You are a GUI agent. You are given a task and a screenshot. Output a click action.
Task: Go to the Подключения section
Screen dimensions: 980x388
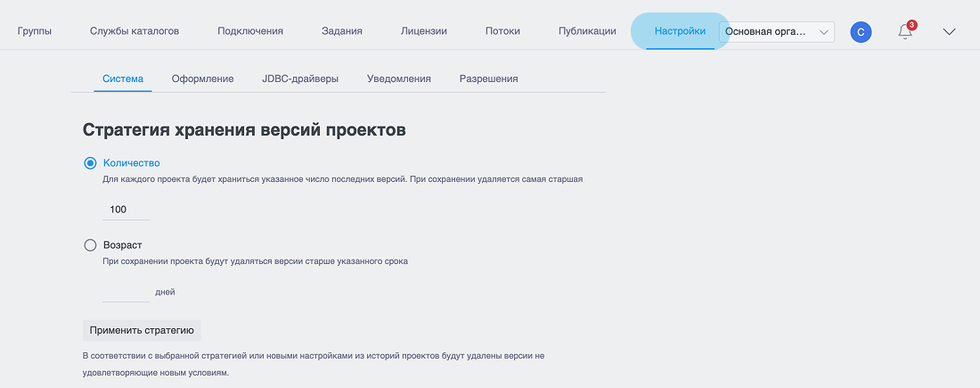[x=250, y=30]
